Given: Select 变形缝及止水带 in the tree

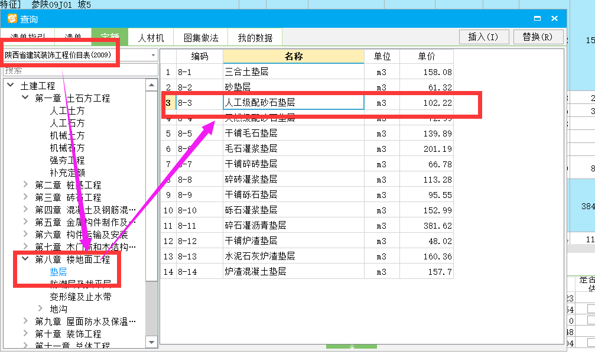Looking at the screenshot, I should (x=80, y=297).
